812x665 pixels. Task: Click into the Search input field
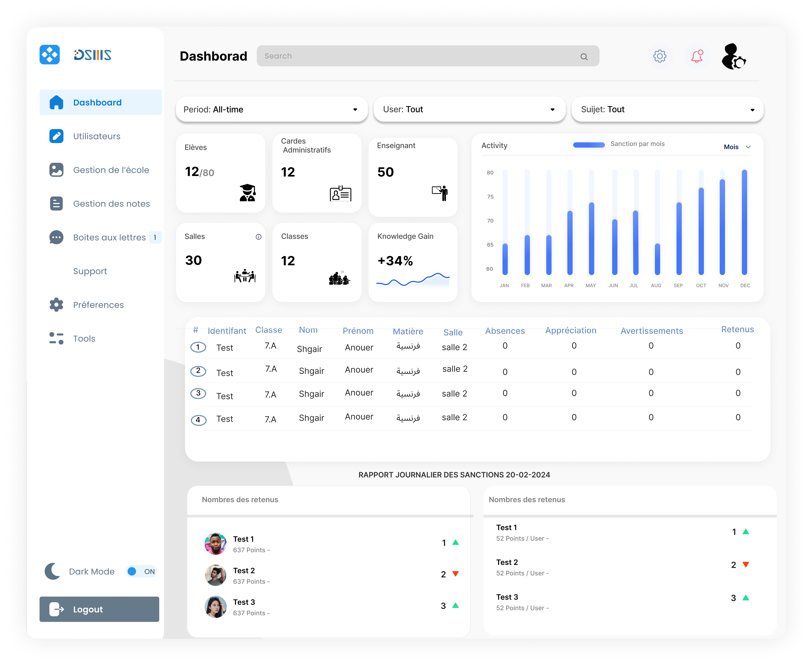coord(428,56)
